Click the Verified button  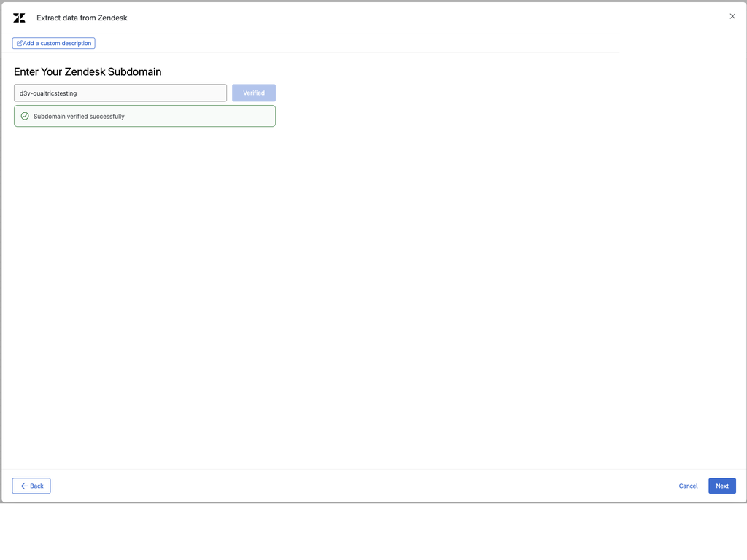tap(254, 93)
